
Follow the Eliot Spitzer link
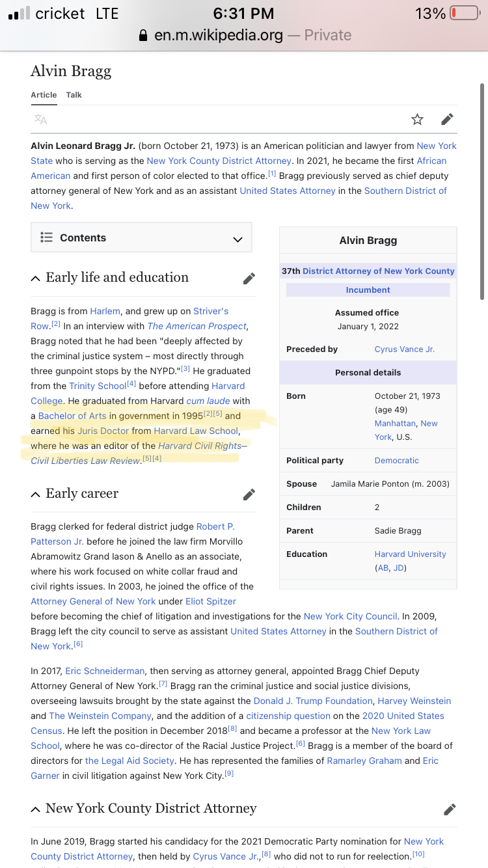[210, 601]
